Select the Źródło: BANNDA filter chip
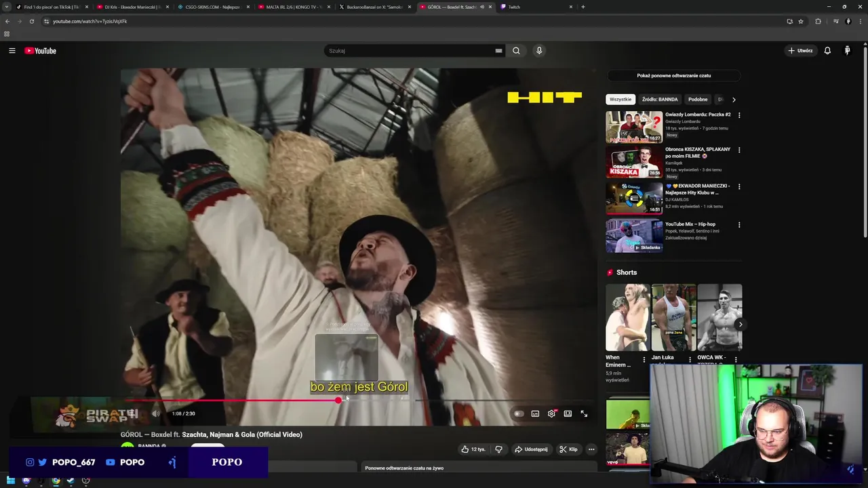 pos(660,100)
